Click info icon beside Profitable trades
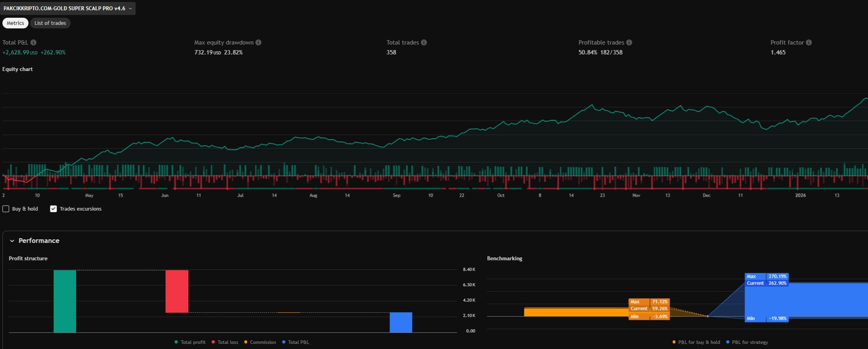This screenshot has height=349, width=868. pos(629,43)
